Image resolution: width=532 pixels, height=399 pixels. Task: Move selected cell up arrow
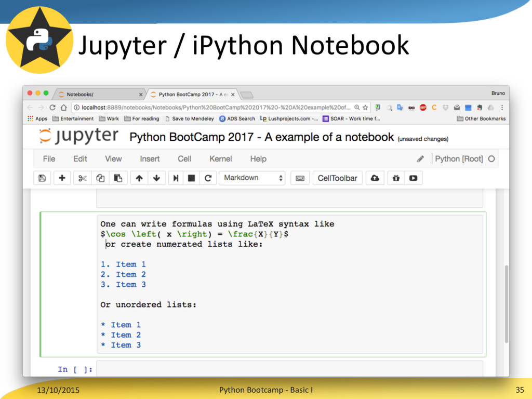(x=139, y=178)
